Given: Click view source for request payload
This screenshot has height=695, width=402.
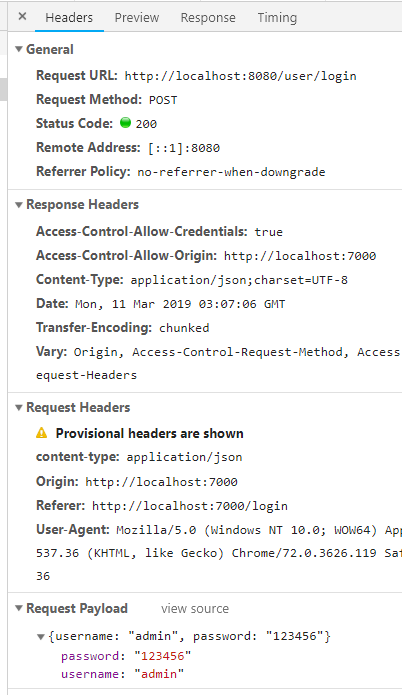Looking at the screenshot, I should pyautogui.click(x=195, y=609).
